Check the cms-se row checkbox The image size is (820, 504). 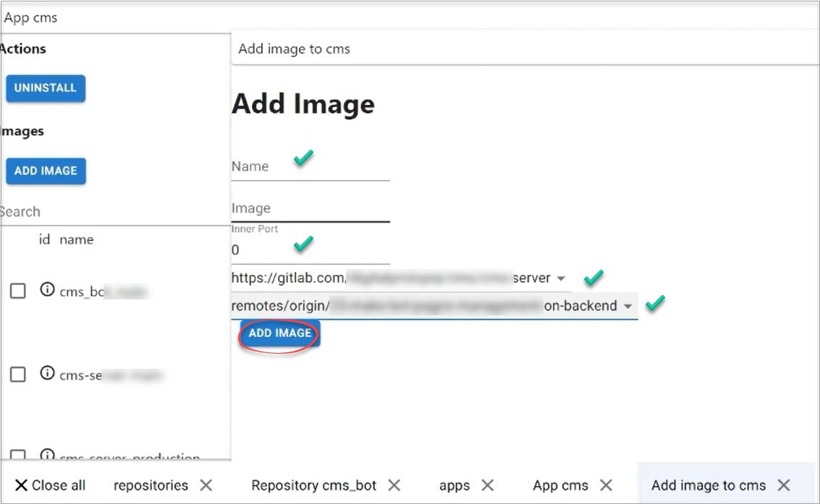click(18, 374)
